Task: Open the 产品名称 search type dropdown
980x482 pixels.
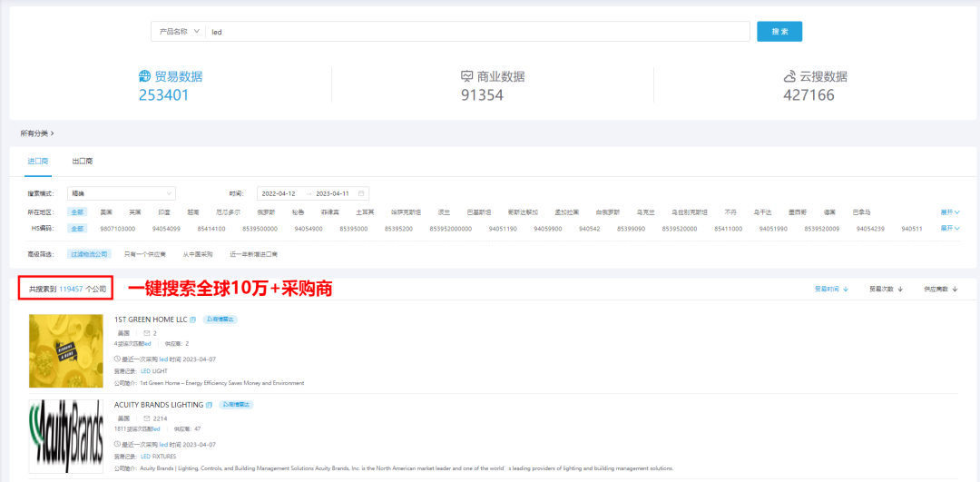Action: 180,32
